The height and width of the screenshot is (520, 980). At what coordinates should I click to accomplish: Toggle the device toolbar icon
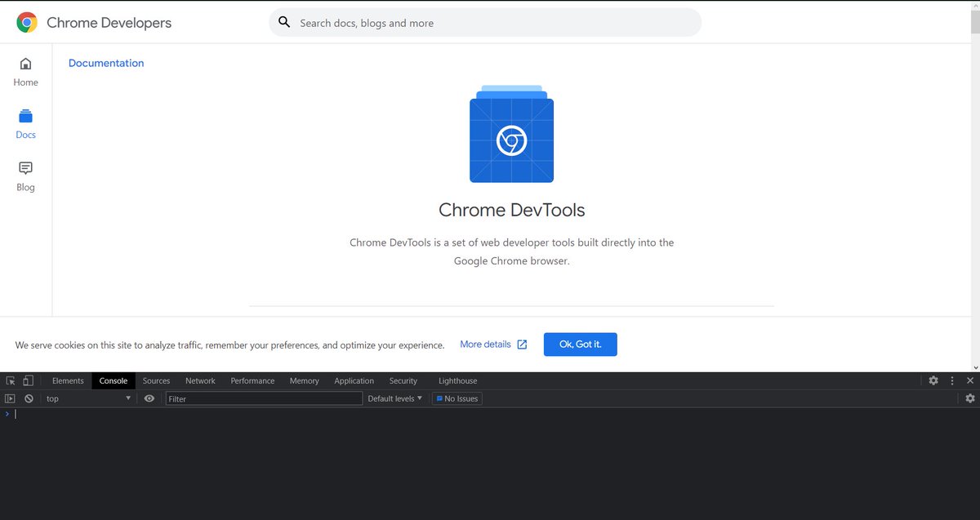pyautogui.click(x=28, y=380)
